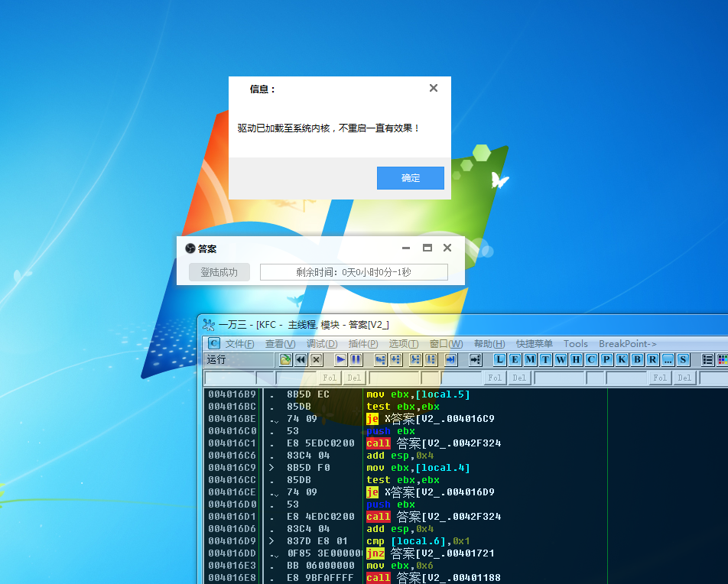Open the 文件(F) menu
This screenshot has width=728, height=584.
click(239, 344)
